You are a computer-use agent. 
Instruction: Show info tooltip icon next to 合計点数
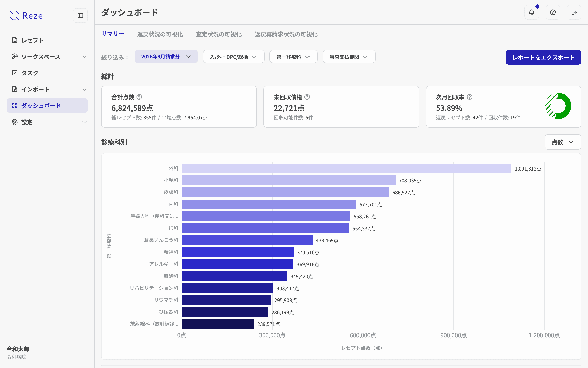coord(139,97)
